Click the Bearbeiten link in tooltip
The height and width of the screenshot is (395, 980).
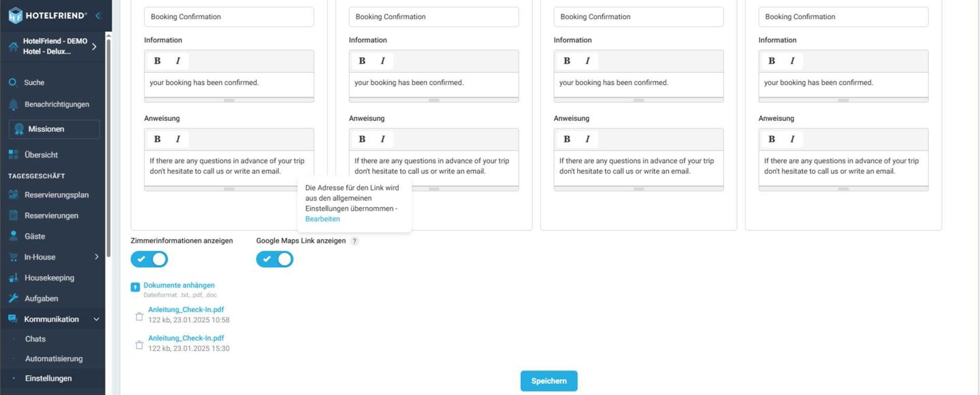[323, 219]
